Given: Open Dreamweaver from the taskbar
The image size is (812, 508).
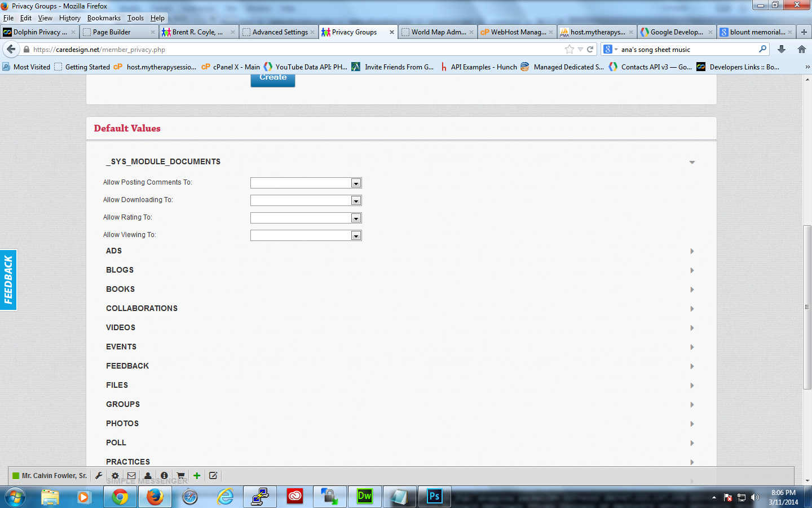Looking at the screenshot, I should click(x=364, y=497).
